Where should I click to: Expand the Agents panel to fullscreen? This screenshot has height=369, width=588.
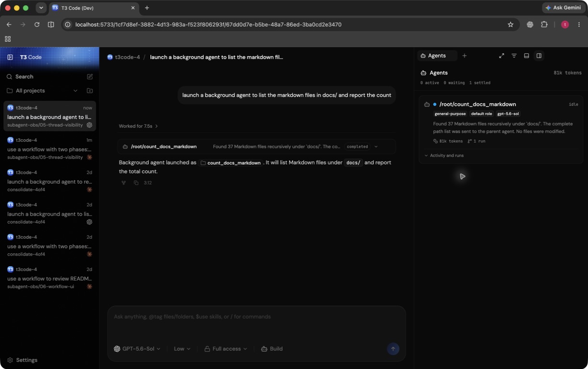[x=502, y=56]
